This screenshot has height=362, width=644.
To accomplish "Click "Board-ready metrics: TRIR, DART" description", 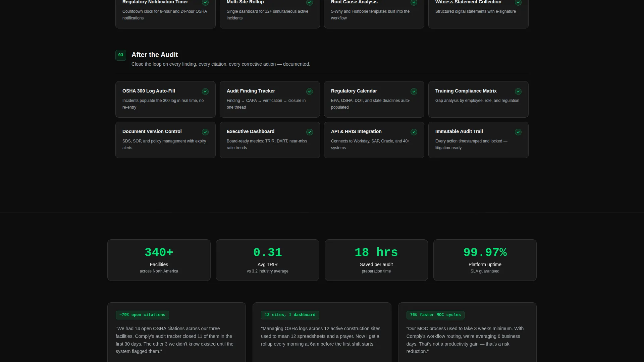I will (267, 144).
